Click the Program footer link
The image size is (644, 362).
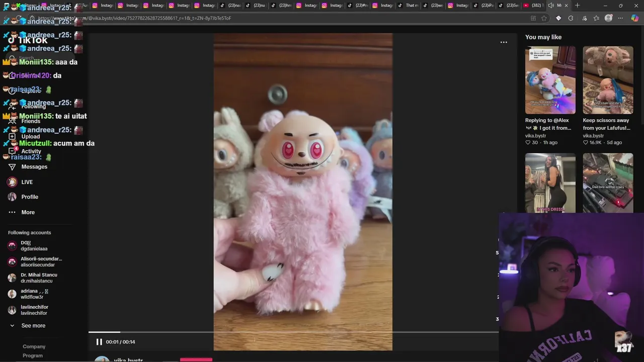(33, 355)
